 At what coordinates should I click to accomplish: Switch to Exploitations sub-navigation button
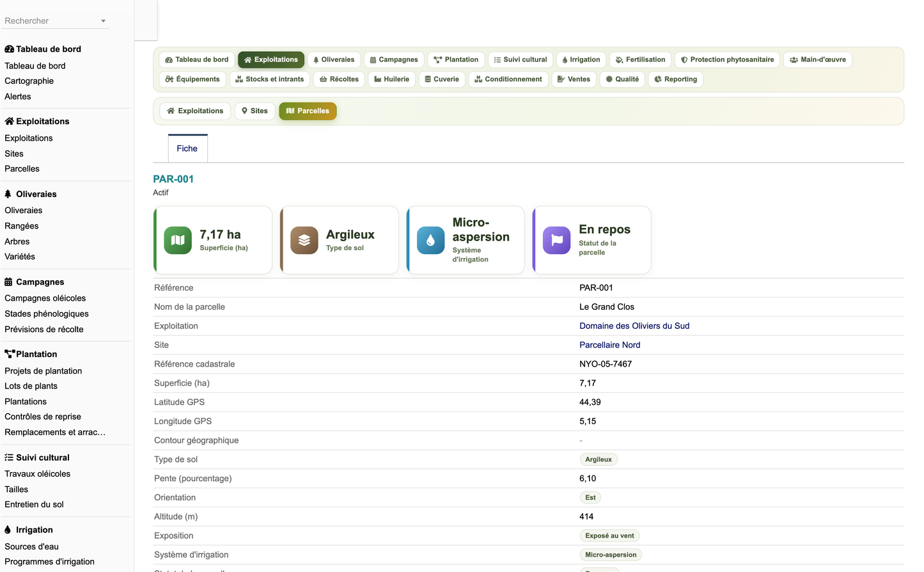pyautogui.click(x=195, y=111)
